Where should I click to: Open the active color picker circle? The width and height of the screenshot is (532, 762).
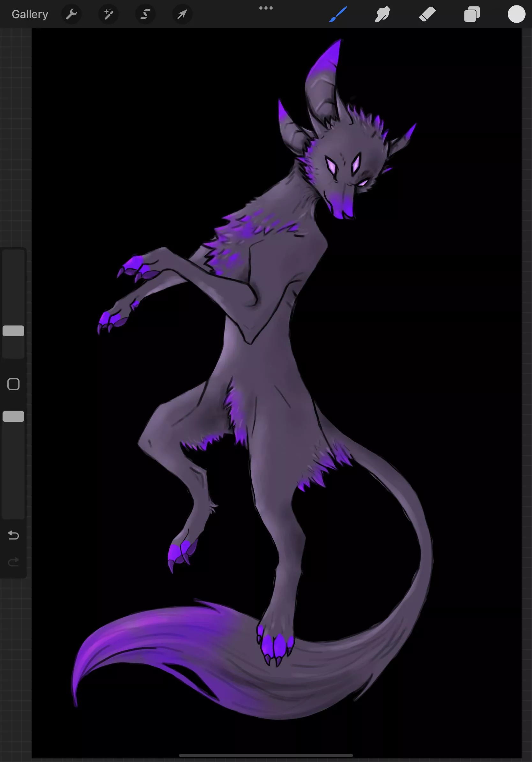pos(516,14)
